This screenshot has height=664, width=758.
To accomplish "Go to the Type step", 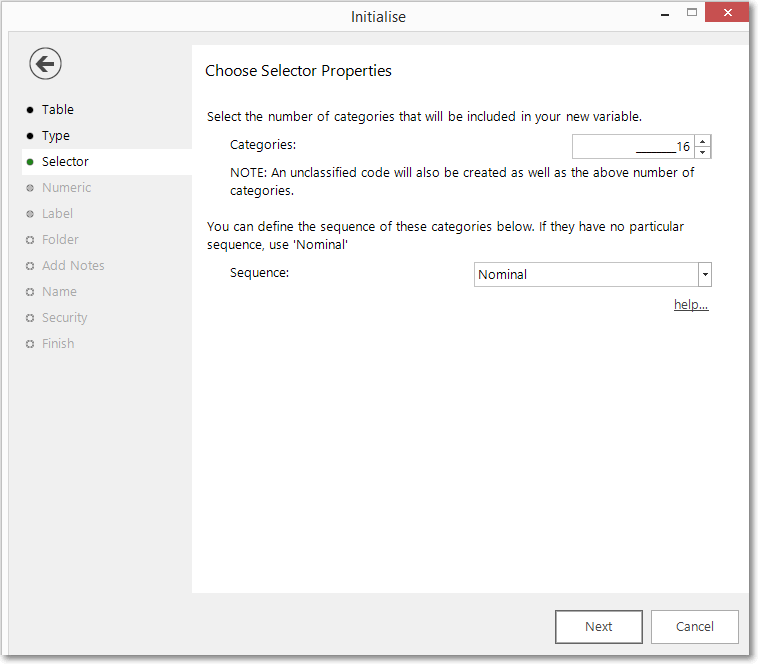I will click(x=56, y=136).
